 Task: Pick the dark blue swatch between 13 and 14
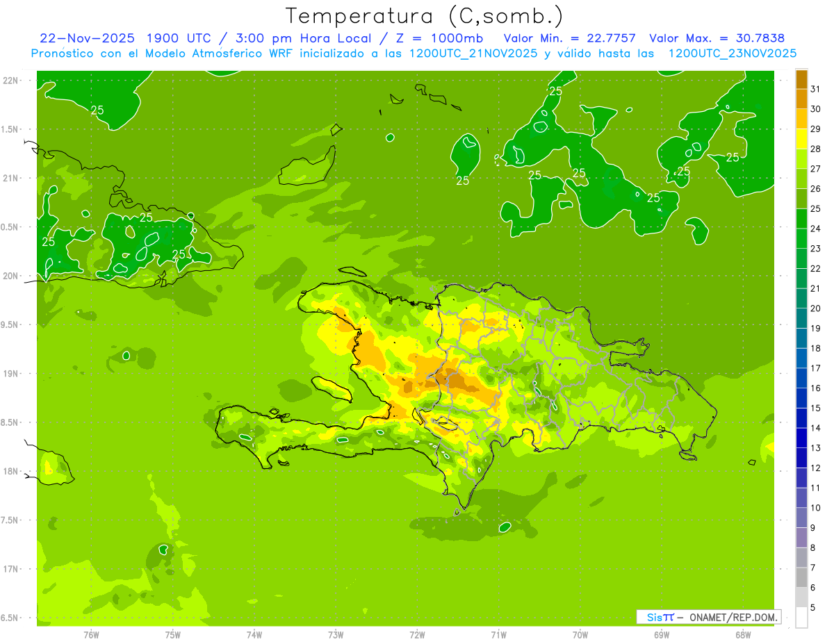[x=801, y=438]
